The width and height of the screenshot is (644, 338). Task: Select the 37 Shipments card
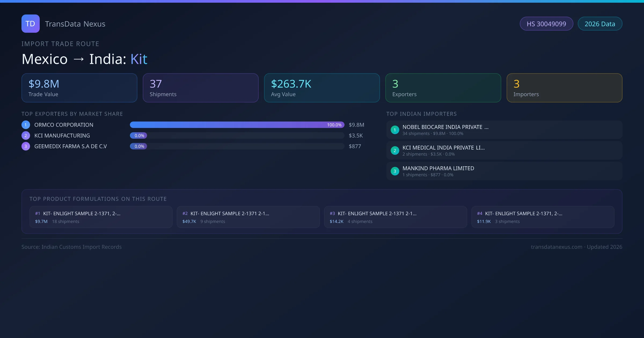pyautogui.click(x=200, y=88)
